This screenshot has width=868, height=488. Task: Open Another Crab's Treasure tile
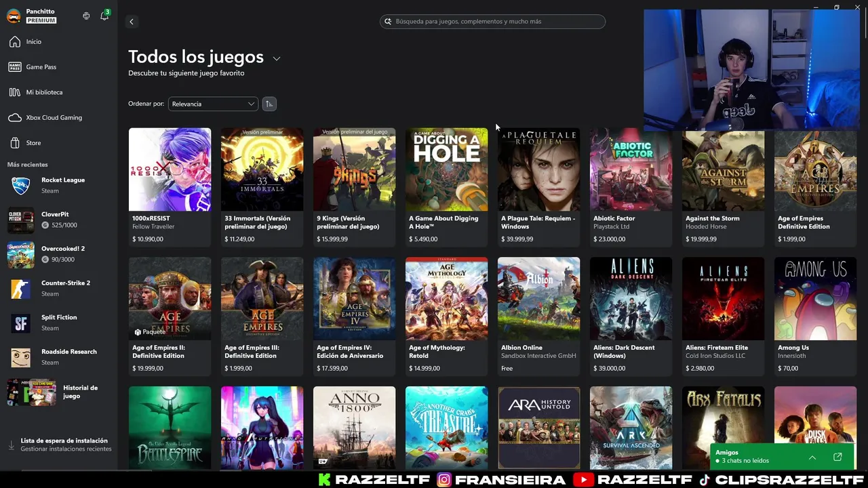[446, 428]
